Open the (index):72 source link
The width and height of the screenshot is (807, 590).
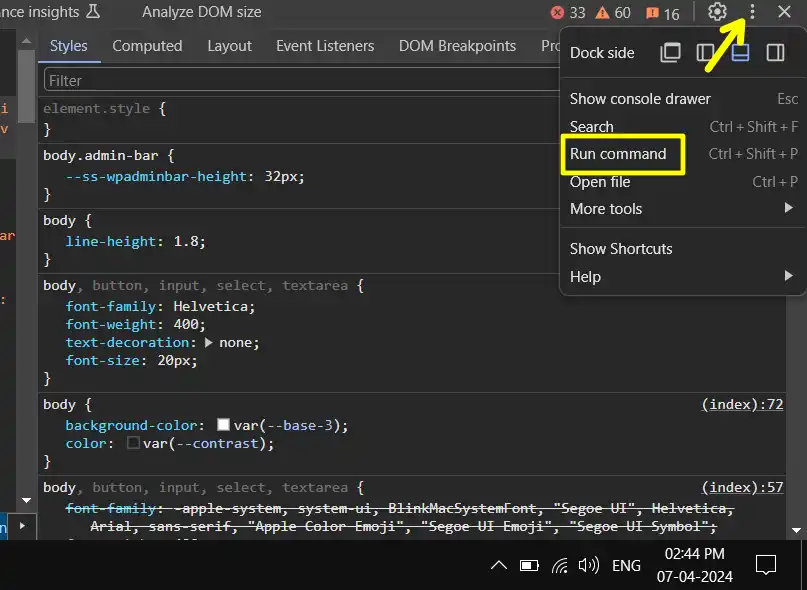point(742,404)
